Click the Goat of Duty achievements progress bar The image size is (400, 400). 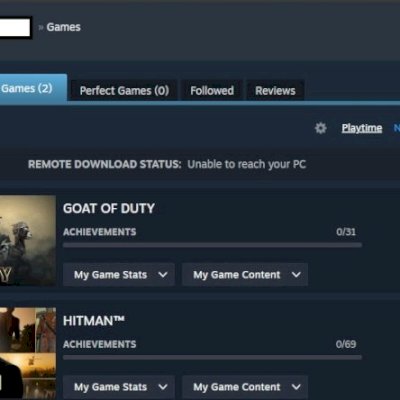click(212, 245)
